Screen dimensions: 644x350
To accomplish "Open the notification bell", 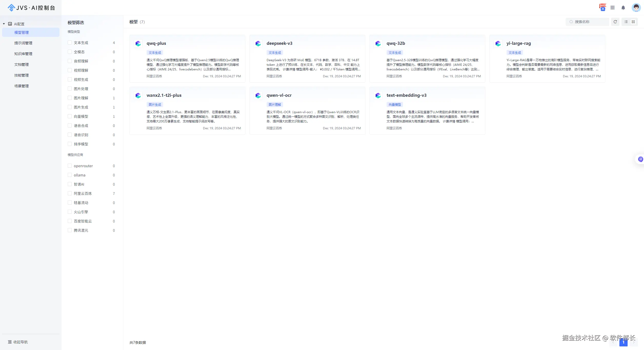I will pos(623,8).
